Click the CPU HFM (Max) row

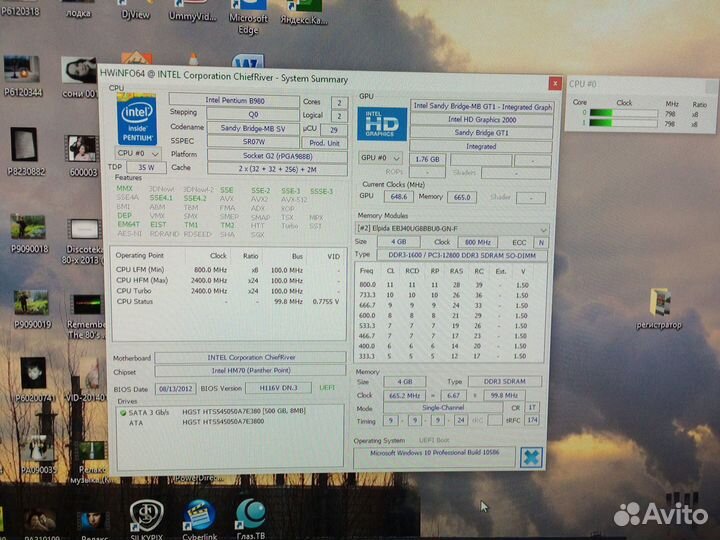tap(228, 281)
